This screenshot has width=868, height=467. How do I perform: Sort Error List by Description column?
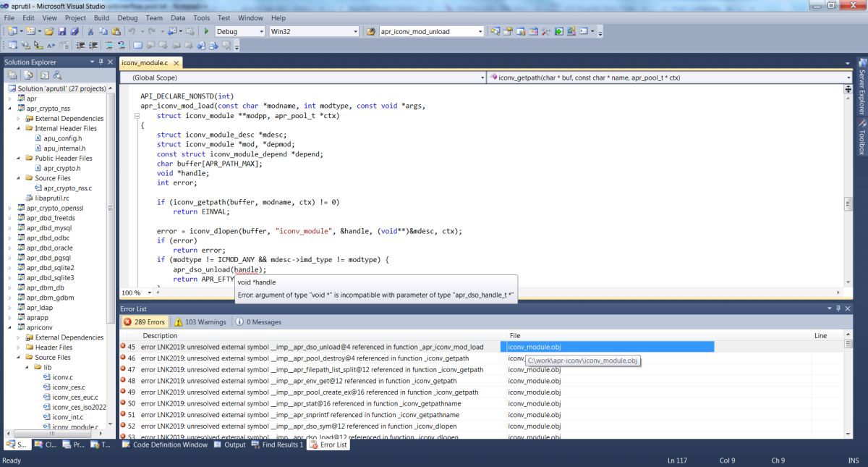[x=322, y=336]
